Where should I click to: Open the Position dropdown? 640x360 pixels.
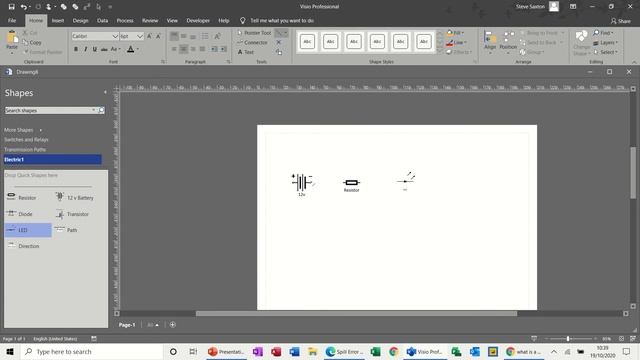point(508,42)
